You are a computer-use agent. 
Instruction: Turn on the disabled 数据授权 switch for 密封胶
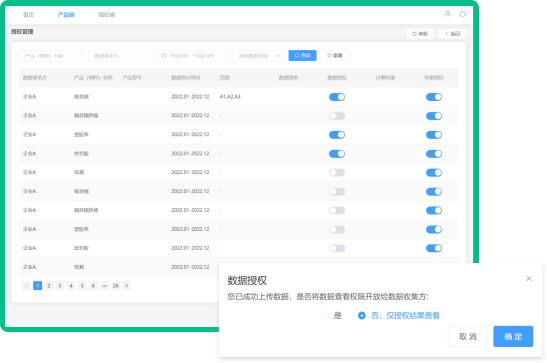[x=337, y=248]
